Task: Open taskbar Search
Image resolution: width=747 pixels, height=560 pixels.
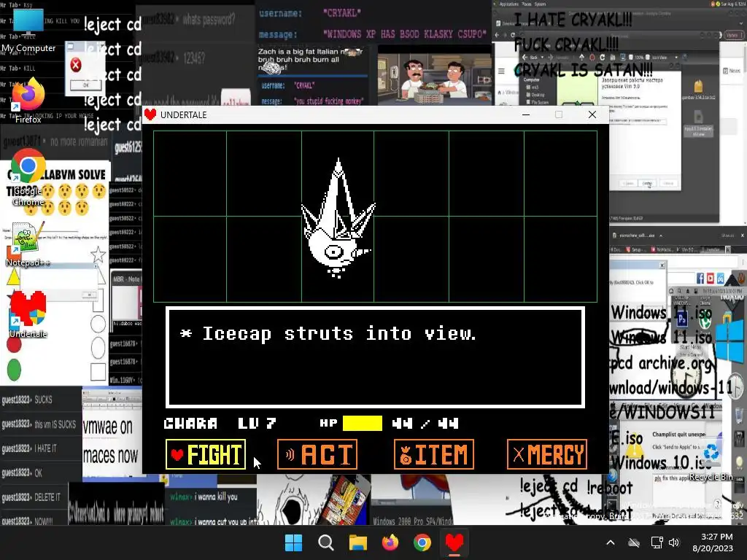Action: [x=326, y=542]
